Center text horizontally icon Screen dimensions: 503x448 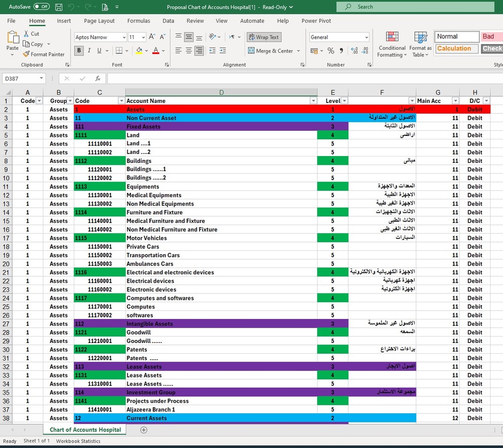(189, 51)
